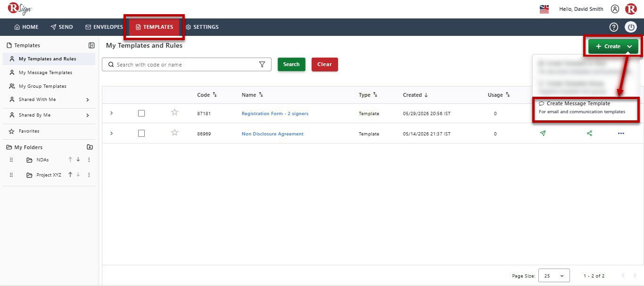Screen dimensions: 644x286
Task: Add a new folder in My Folders
Action: pos(90,147)
